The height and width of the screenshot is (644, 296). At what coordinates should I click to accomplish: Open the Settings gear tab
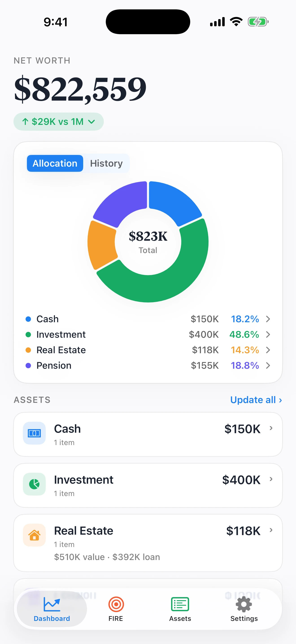coord(244,604)
